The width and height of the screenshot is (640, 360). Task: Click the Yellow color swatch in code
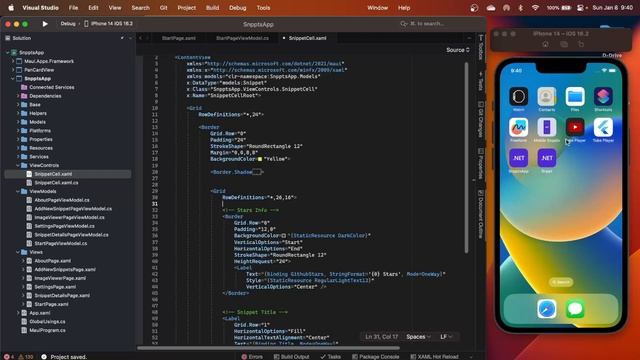pos(260,159)
